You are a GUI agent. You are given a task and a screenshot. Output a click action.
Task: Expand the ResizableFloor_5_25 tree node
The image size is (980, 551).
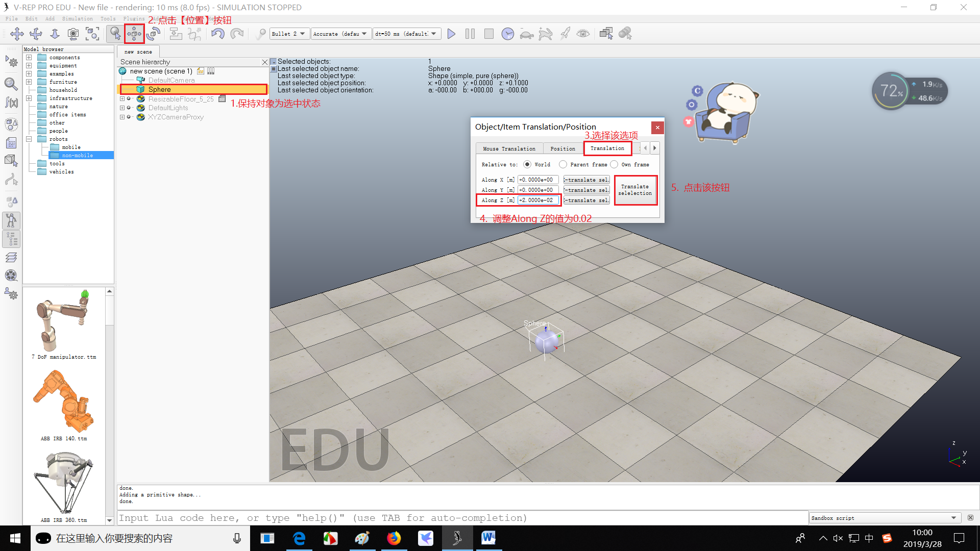[x=122, y=99]
